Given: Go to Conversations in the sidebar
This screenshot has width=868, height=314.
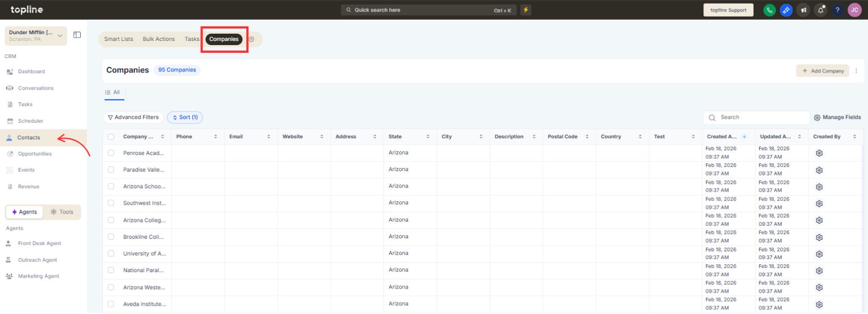Looking at the screenshot, I should pyautogui.click(x=36, y=88).
